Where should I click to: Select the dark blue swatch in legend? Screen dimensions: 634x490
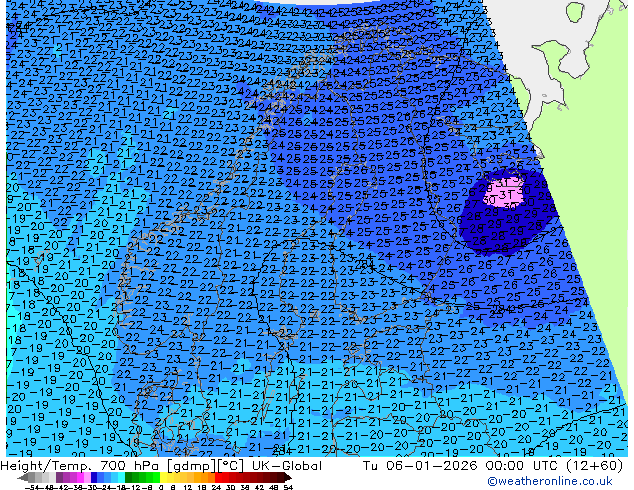[x=94, y=478]
